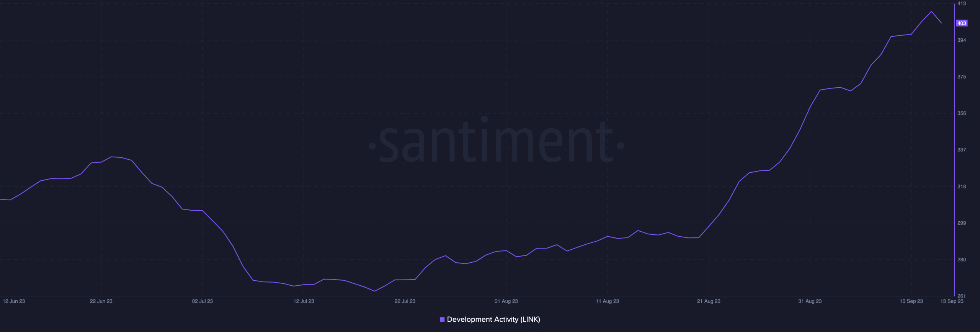
Task: Click the 261 y-axis value
Action: (x=962, y=296)
